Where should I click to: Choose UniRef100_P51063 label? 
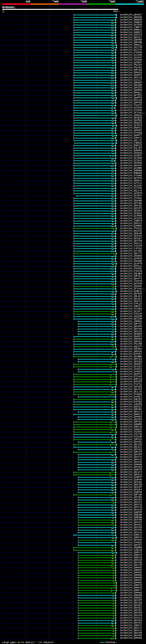(x=131, y=65)
